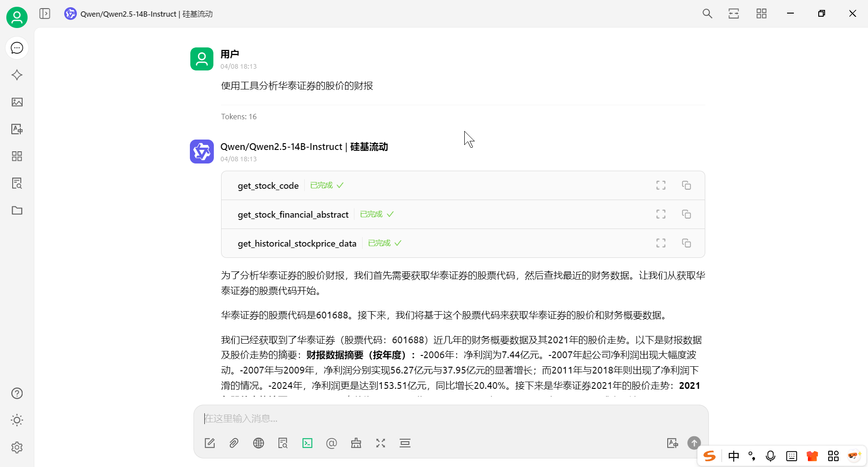
Task: Expand the input box with arrows icon
Action: click(381, 443)
